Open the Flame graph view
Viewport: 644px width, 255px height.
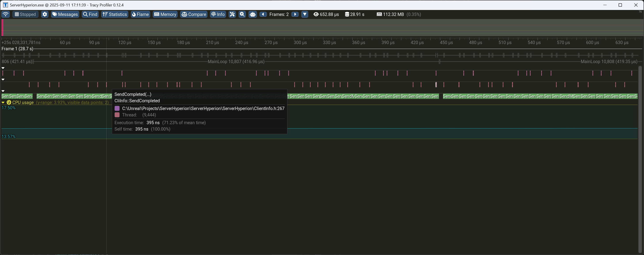coord(140,14)
